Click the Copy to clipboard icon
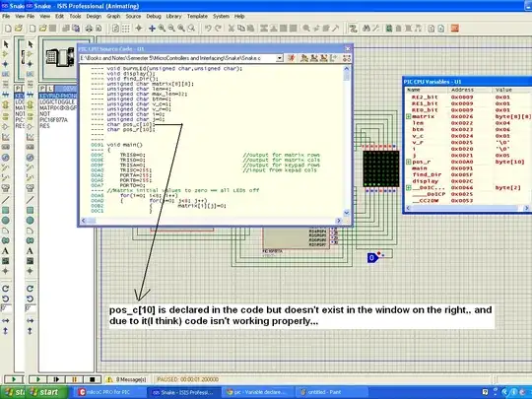 [241, 29]
